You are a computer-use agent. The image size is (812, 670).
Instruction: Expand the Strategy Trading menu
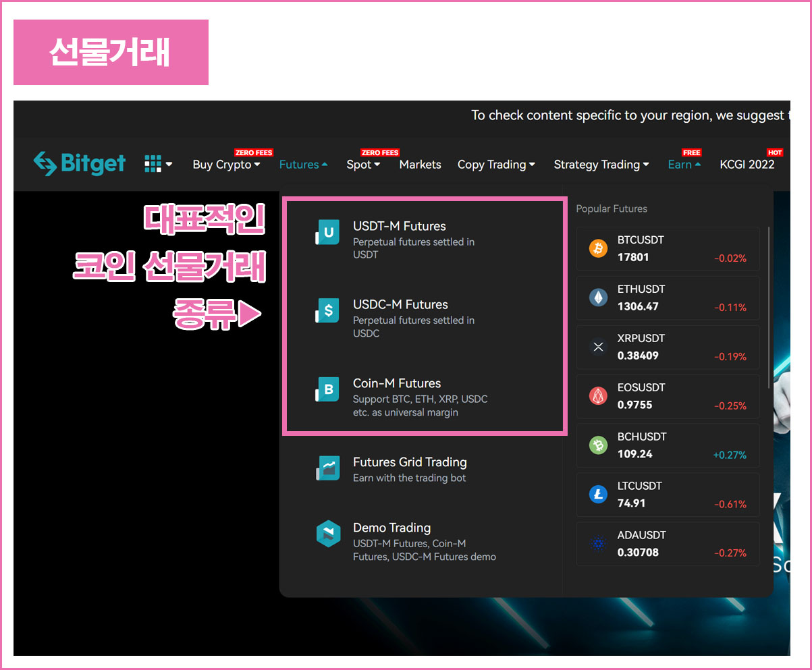point(601,165)
